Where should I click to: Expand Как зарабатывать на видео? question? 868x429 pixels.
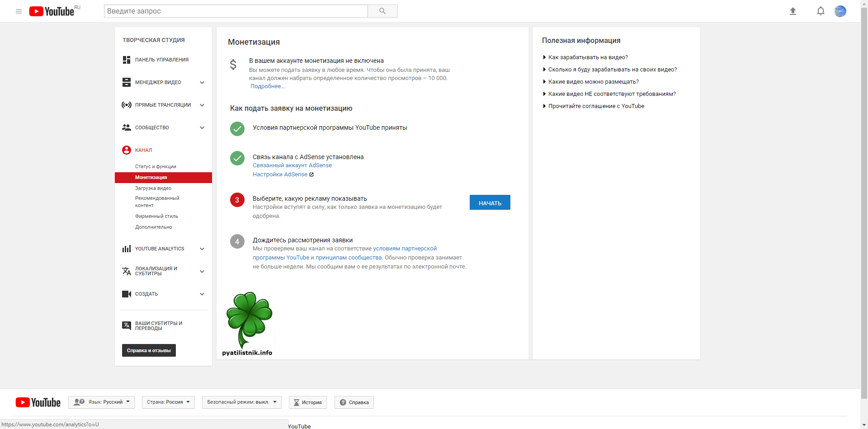pyautogui.click(x=588, y=57)
